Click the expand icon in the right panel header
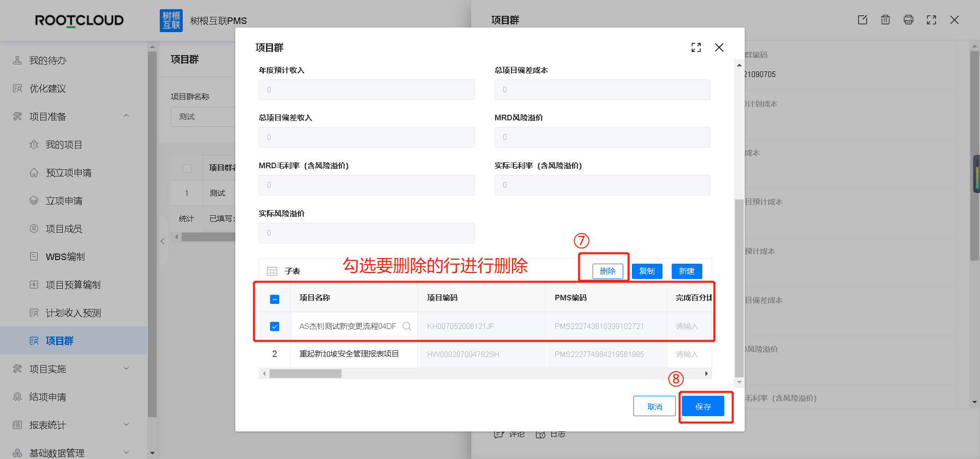Viewport: 980px width, 459px height. 932,20
